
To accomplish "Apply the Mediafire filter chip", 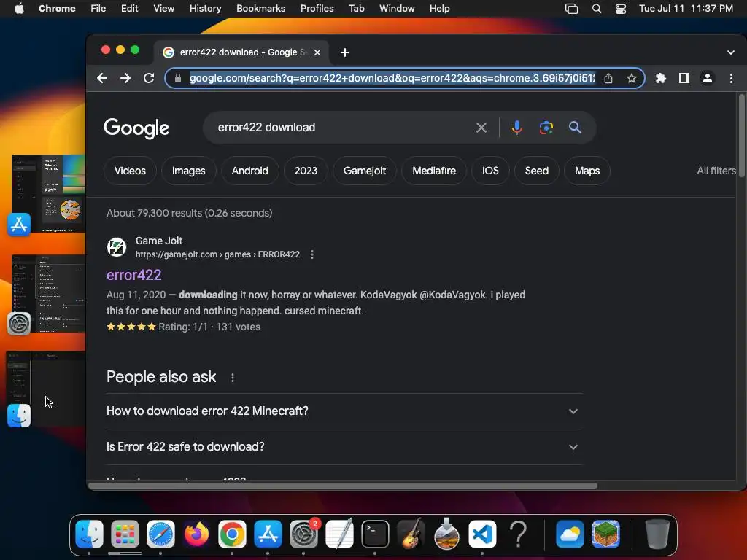I will [x=434, y=171].
